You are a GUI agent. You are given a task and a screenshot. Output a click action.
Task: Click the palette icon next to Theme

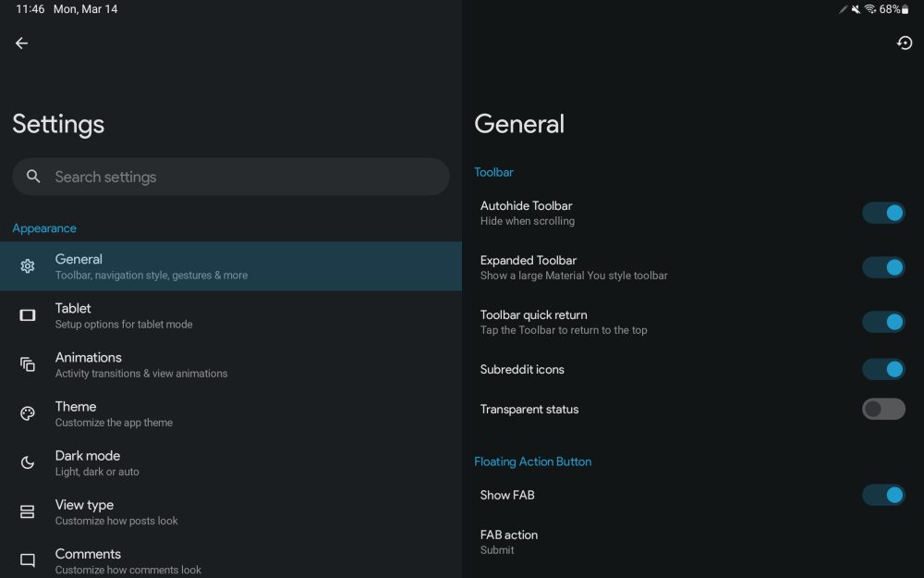pyautogui.click(x=28, y=412)
